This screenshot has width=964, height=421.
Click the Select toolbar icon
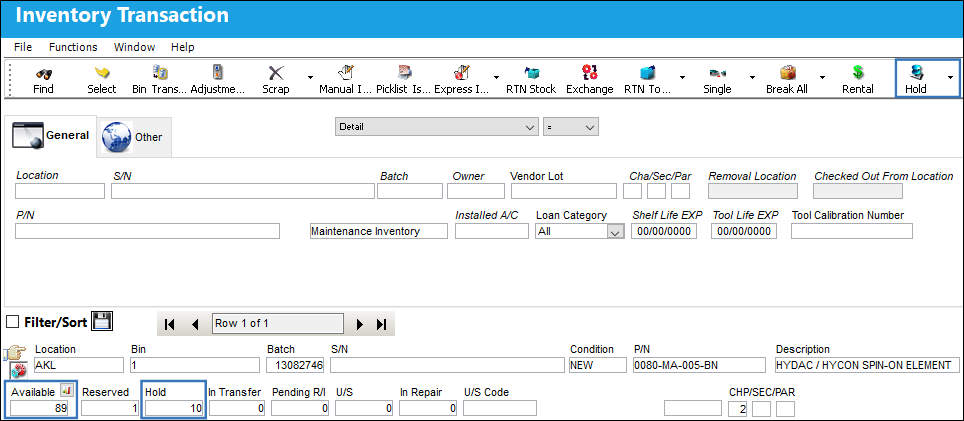click(x=101, y=73)
